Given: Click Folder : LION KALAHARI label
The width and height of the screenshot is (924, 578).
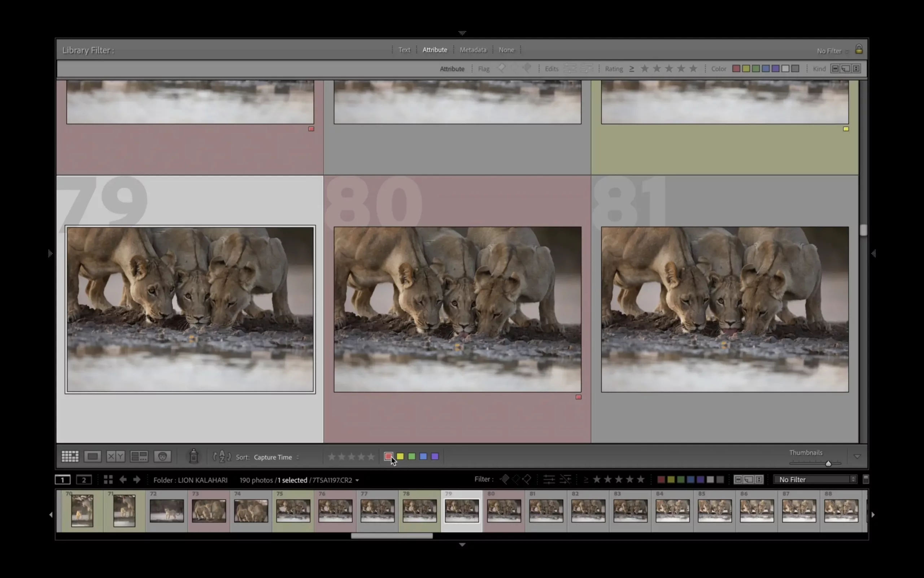Looking at the screenshot, I should coord(190,480).
